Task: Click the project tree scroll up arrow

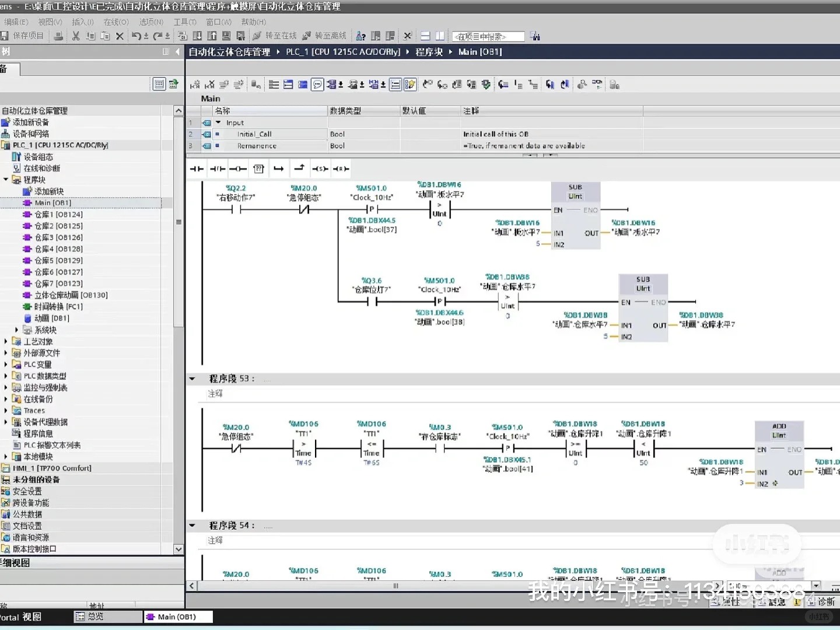Action: click(x=178, y=111)
